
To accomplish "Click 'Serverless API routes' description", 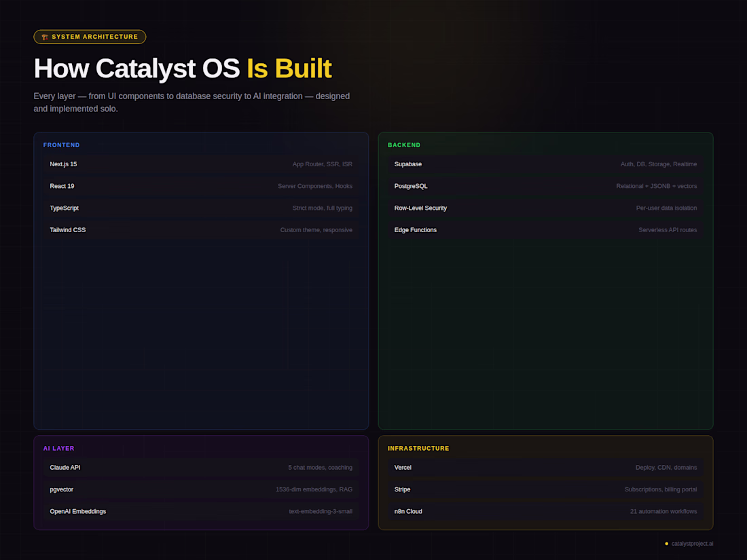I will 668,230.
